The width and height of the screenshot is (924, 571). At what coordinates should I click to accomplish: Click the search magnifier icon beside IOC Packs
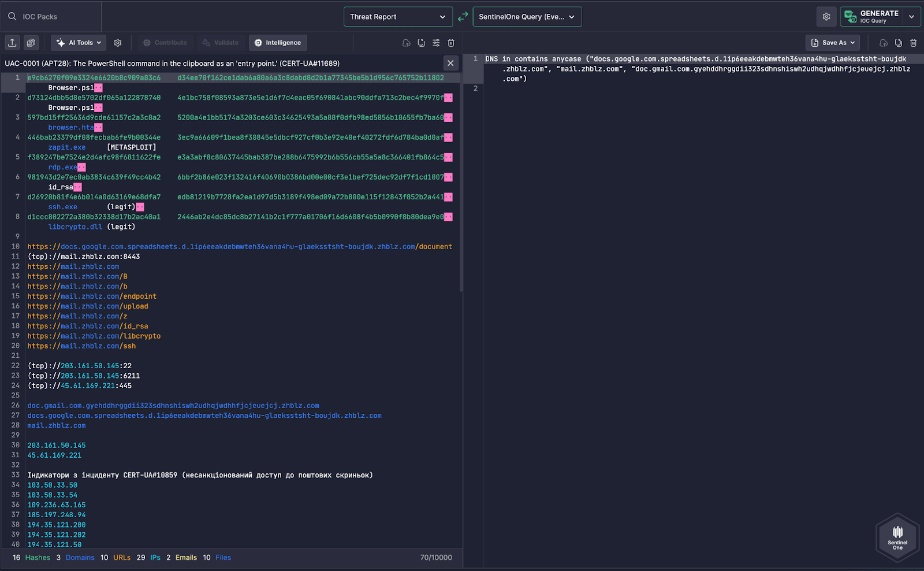[12, 17]
